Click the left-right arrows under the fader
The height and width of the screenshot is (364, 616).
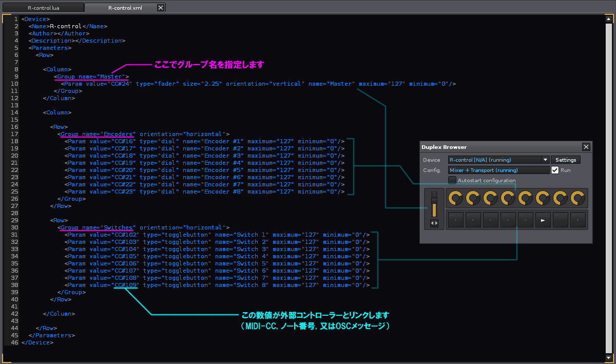pos(434,223)
